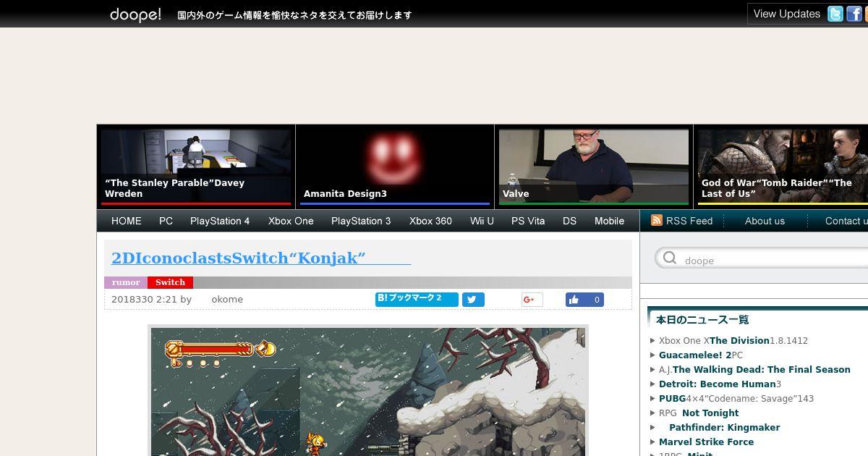The width and height of the screenshot is (868, 456).
Task: Click the Facebook thumbs-up like button
Action: pyautogui.click(x=584, y=300)
